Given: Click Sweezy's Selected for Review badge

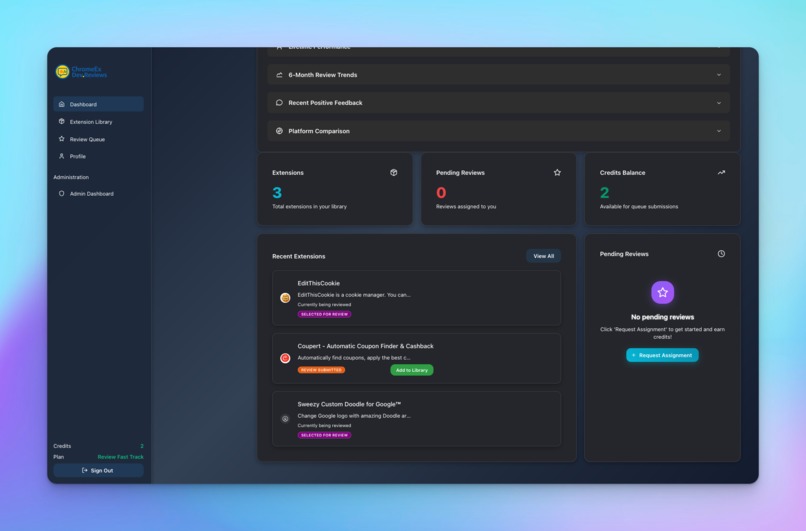Looking at the screenshot, I should pyautogui.click(x=324, y=435).
